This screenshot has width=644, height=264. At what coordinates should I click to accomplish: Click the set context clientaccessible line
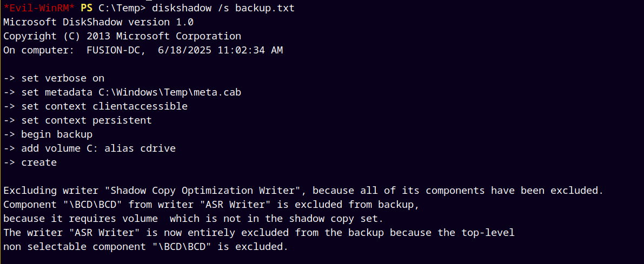pyautogui.click(x=95, y=106)
